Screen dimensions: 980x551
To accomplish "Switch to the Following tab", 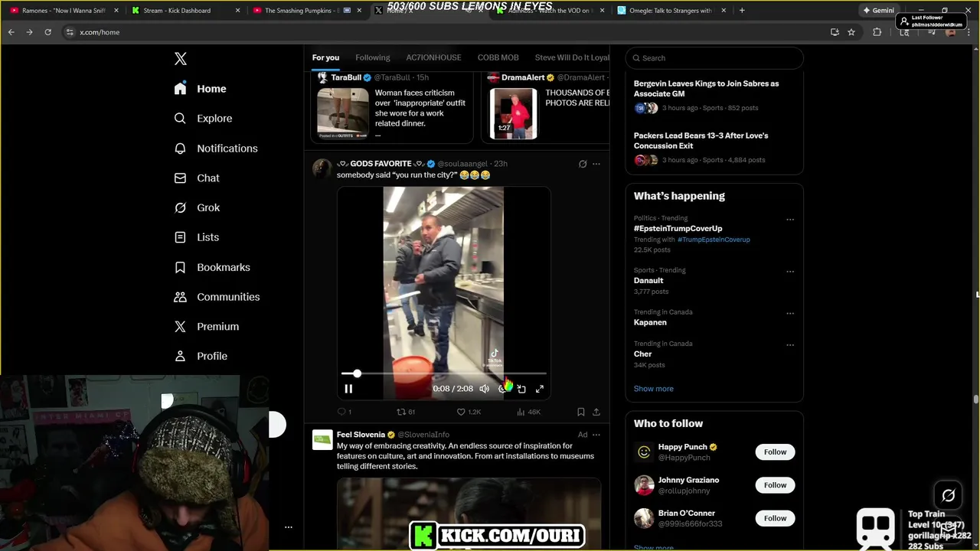I will click(x=373, y=57).
